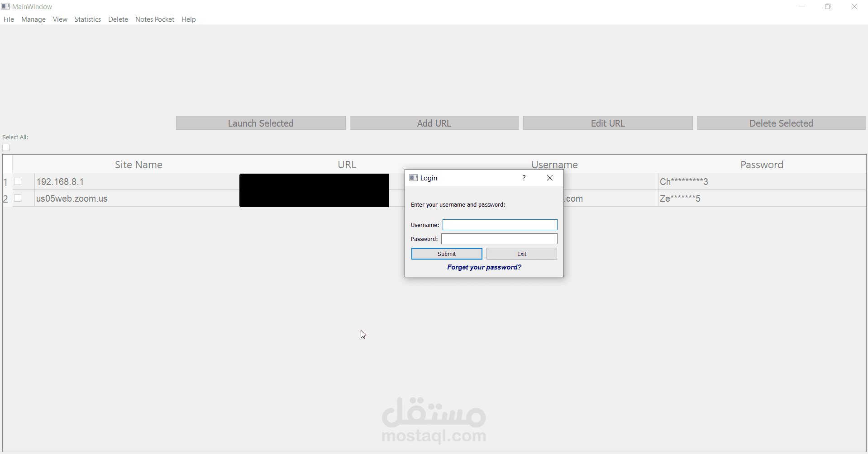Restore down the MainWindow
Viewport: 868px width, 454px height.
point(828,6)
